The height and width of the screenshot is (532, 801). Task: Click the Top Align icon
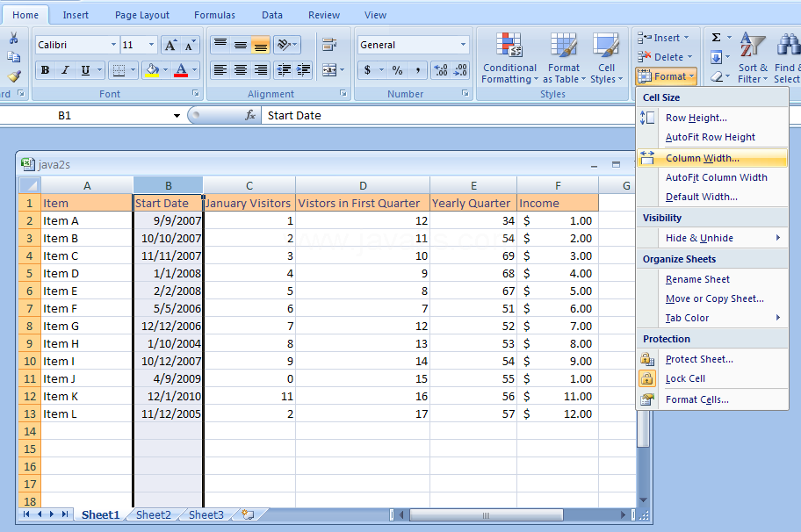click(x=220, y=45)
